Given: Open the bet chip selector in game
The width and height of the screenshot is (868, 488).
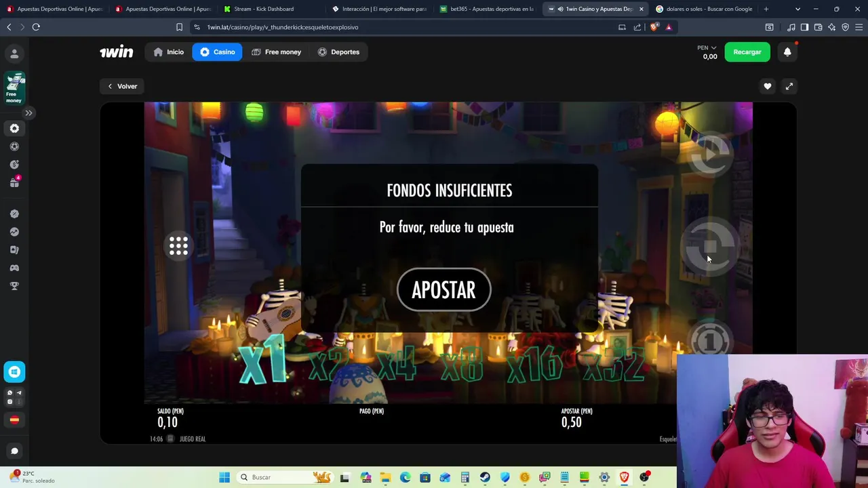Looking at the screenshot, I should (x=709, y=341).
